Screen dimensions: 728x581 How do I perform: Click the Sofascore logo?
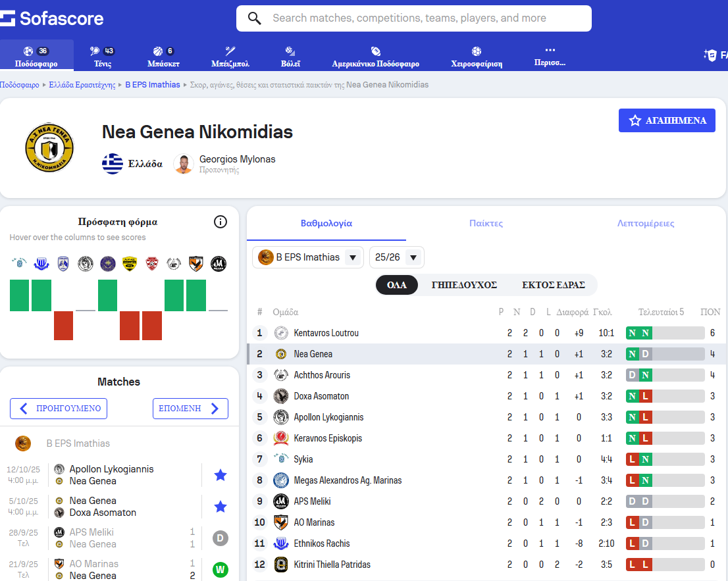point(52,18)
